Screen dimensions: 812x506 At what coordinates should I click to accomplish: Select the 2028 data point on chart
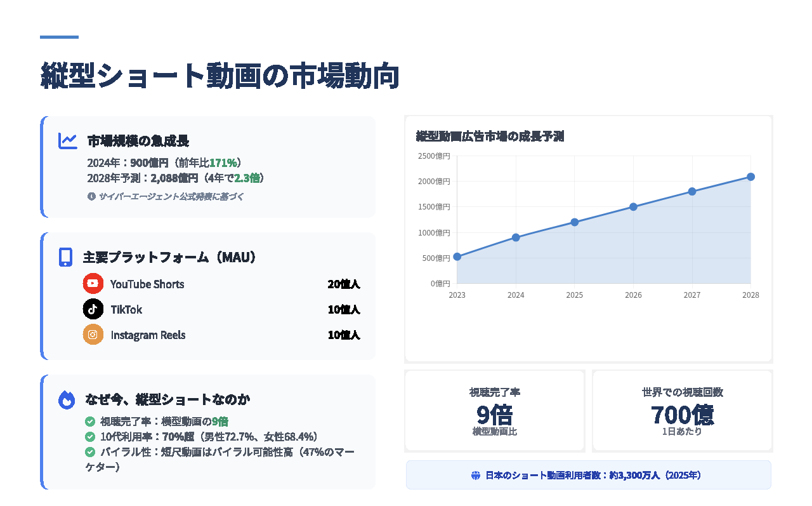750,176
